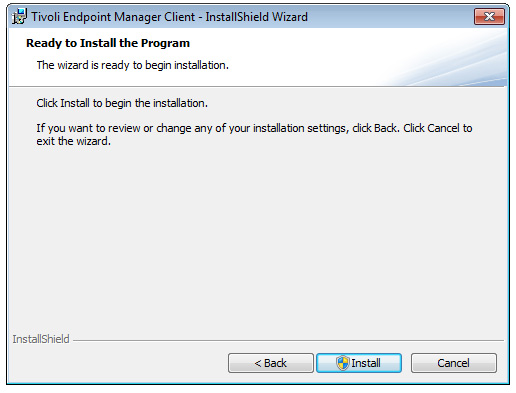Cancel the wizard with the Cancel button
This screenshot has height=393, width=516.
tap(454, 363)
